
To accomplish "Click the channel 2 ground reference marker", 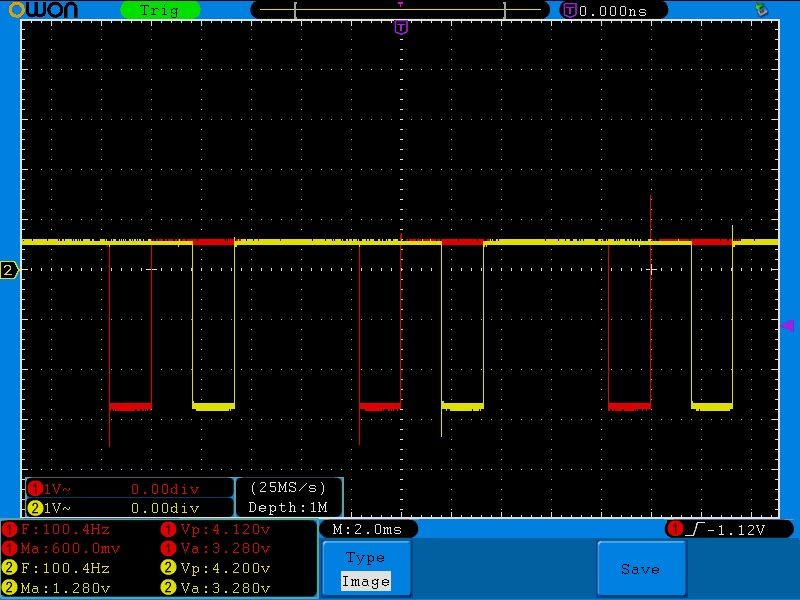I will tap(9, 269).
